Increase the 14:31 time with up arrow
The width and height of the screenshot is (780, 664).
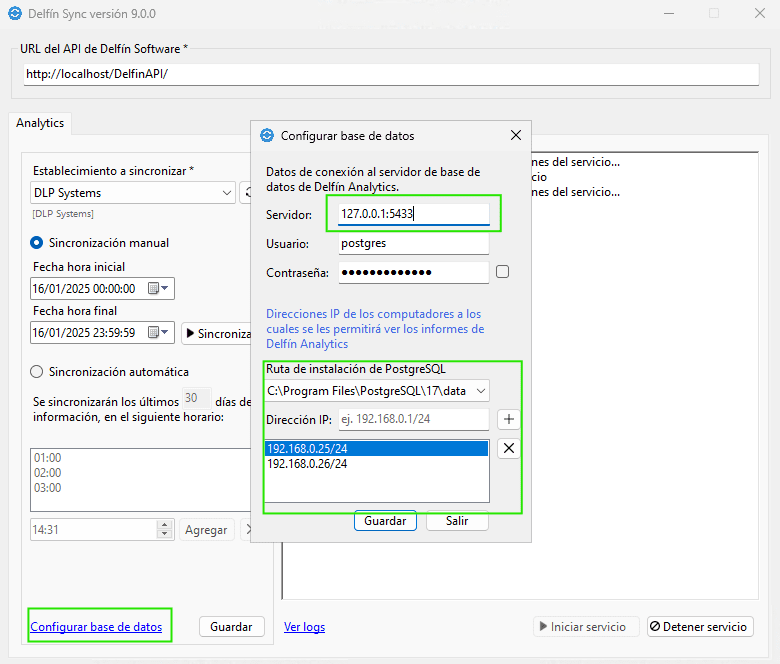click(x=165, y=525)
